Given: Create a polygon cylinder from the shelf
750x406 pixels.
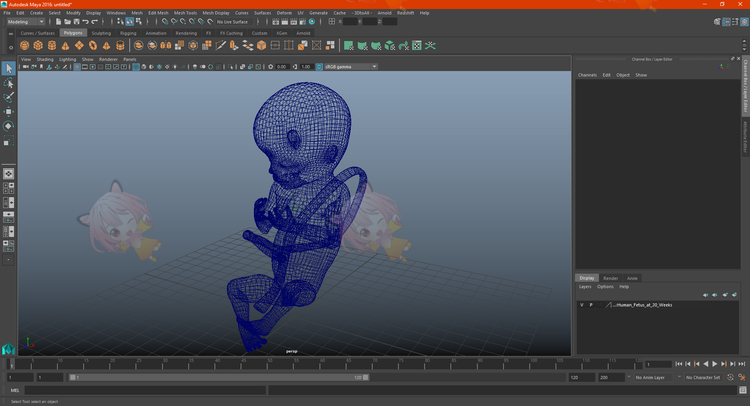Looking at the screenshot, I should [52, 45].
